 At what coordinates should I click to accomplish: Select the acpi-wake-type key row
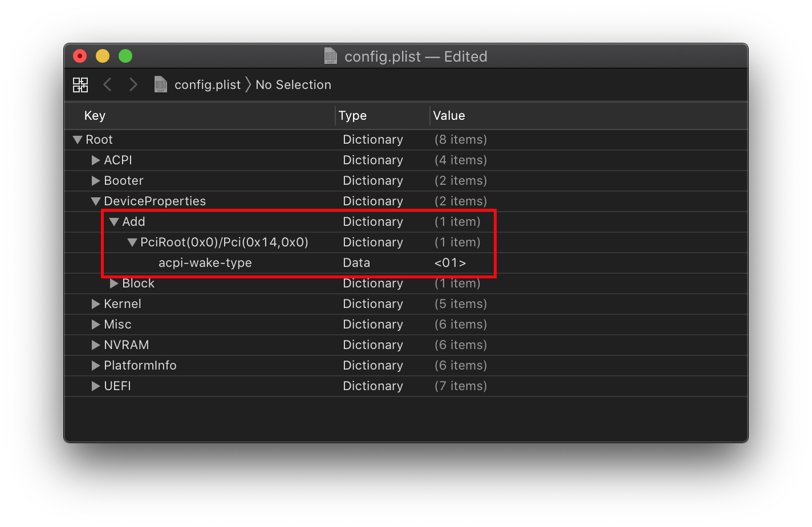point(205,263)
